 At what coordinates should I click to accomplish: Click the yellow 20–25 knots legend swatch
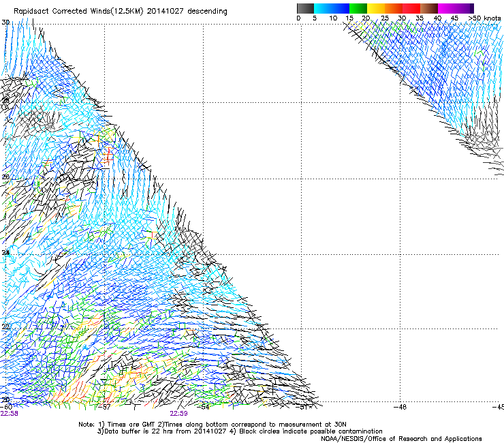tap(376, 8)
